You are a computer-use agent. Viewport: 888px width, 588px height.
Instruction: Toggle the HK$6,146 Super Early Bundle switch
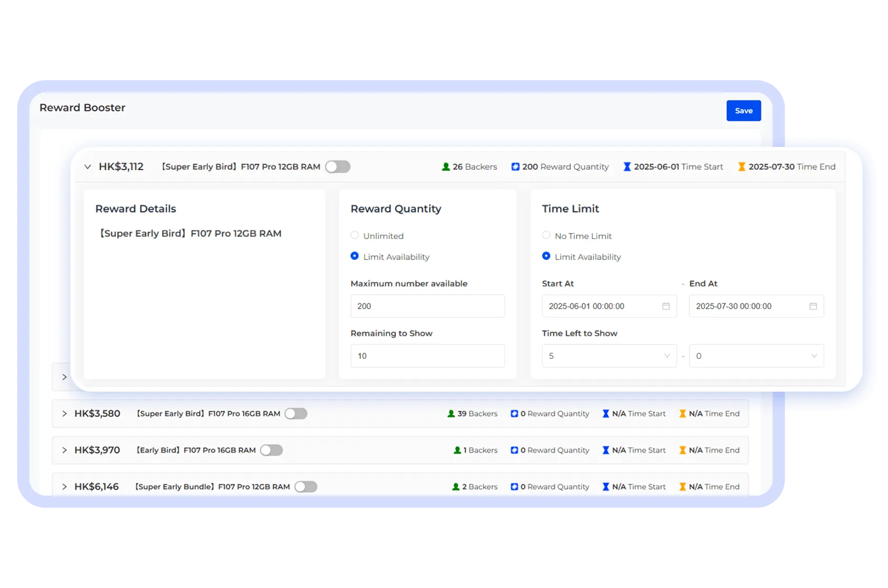306,487
